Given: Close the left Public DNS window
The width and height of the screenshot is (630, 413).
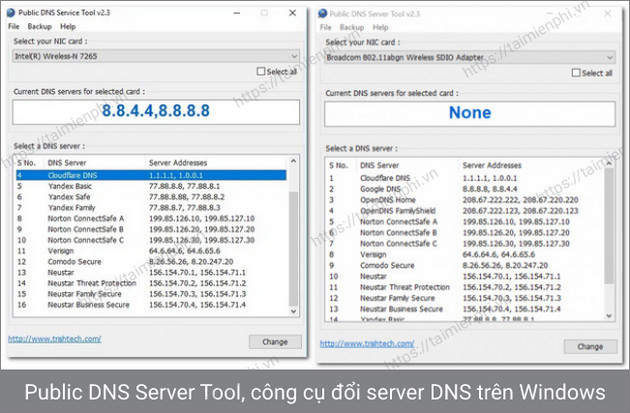Looking at the screenshot, I should pyautogui.click(x=292, y=13).
